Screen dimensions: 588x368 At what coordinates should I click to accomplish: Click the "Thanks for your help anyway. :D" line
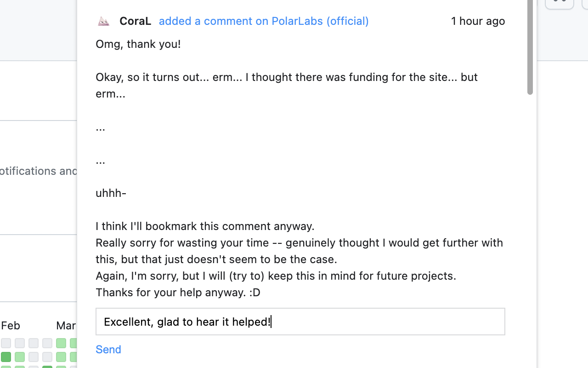tap(178, 293)
